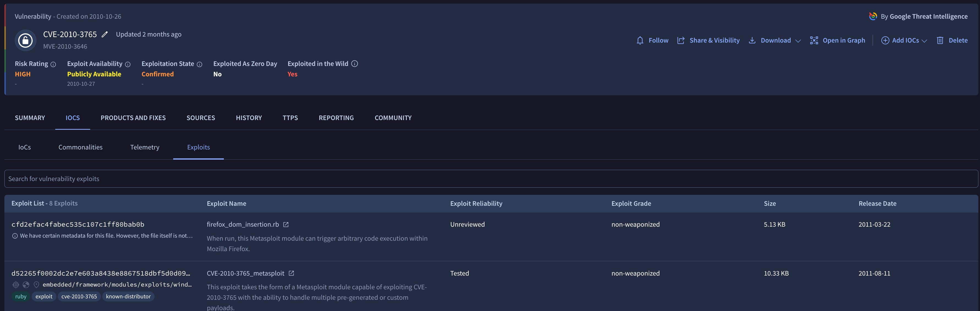This screenshot has width=980, height=311.
Task: Open firefox_dom_insertion.rb exploit name link
Action: tap(243, 224)
